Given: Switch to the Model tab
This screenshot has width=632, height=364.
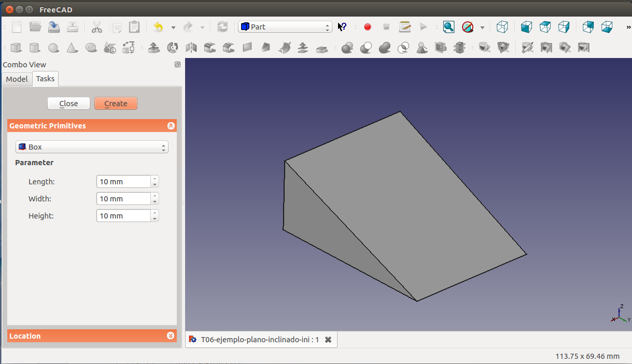Looking at the screenshot, I should (17, 79).
